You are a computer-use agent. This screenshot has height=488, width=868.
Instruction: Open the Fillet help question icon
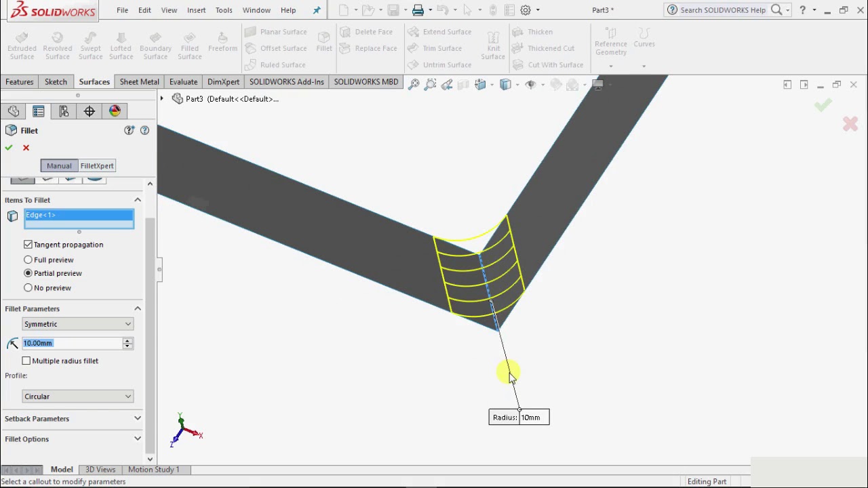coord(144,130)
